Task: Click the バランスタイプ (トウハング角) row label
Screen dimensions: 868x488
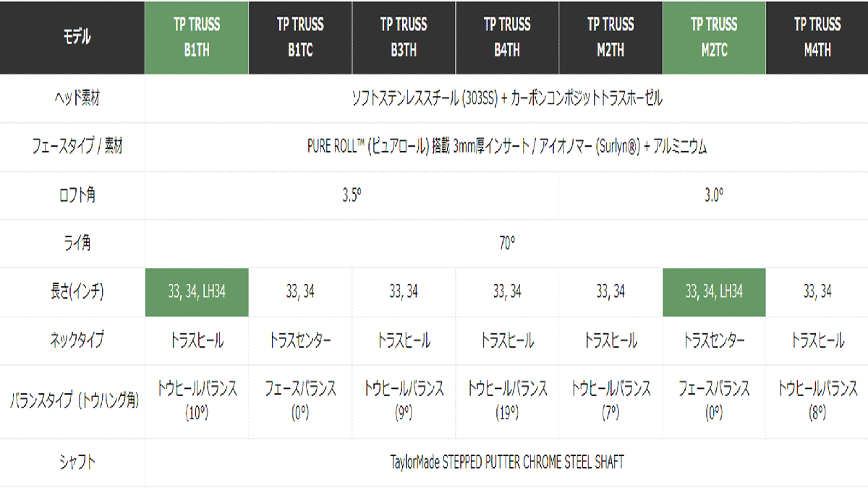Action: [72, 401]
